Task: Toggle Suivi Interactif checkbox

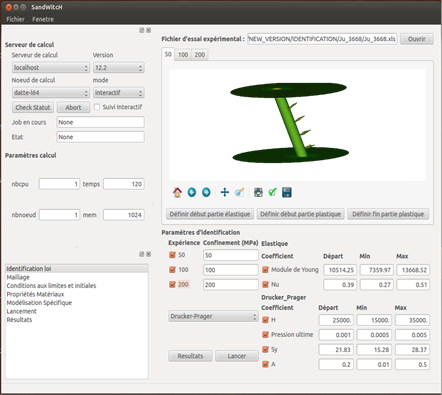Action: pyautogui.click(x=97, y=107)
